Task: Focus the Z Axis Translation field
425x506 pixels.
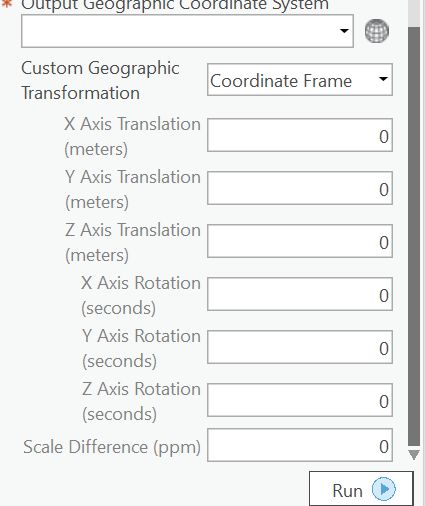Action: tap(300, 241)
